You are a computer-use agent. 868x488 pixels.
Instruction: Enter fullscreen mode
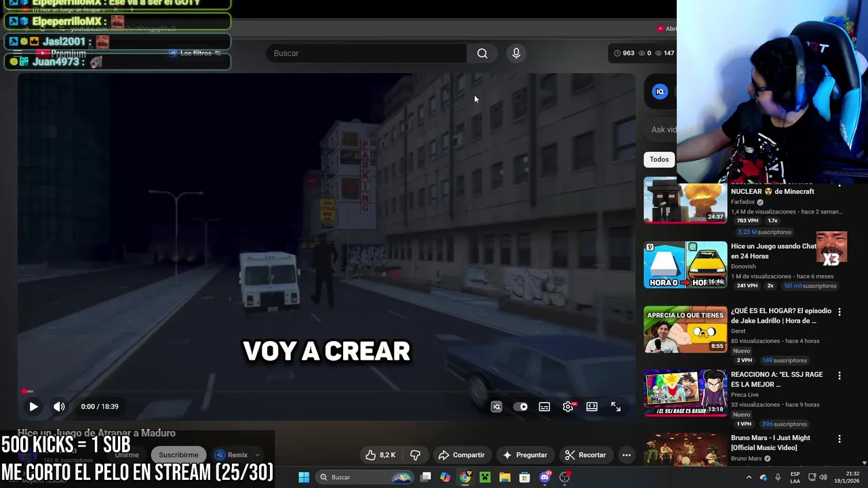(x=616, y=407)
